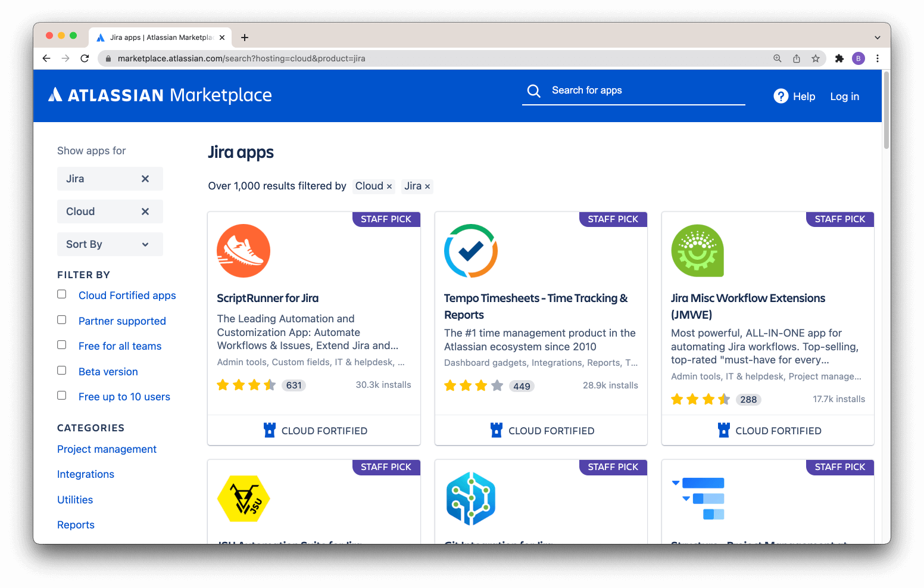Viewport: 924px width, 588px height.
Task: Click the search magnifier icon
Action: [533, 91]
